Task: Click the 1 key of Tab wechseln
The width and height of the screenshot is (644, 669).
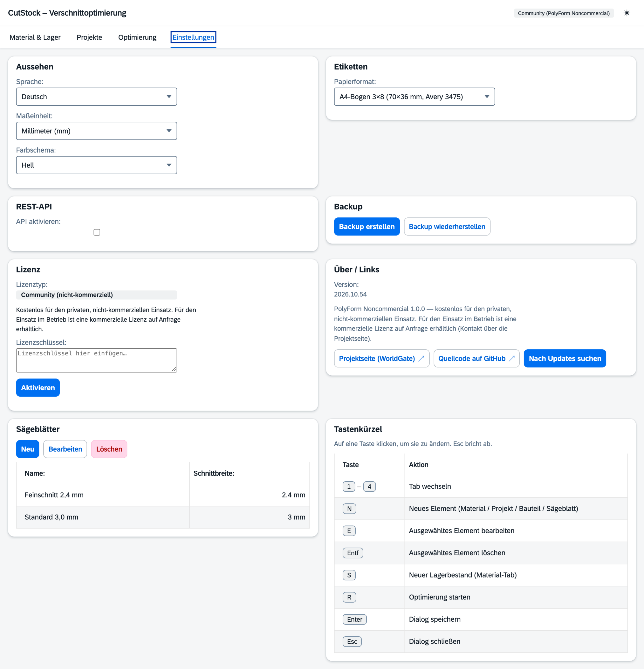Action: [349, 486]
